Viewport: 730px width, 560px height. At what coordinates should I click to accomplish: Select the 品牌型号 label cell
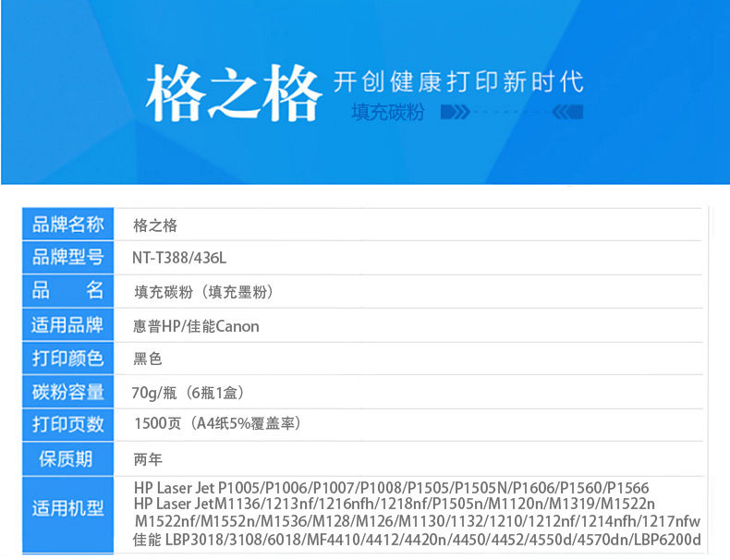(x=68, y=258)
